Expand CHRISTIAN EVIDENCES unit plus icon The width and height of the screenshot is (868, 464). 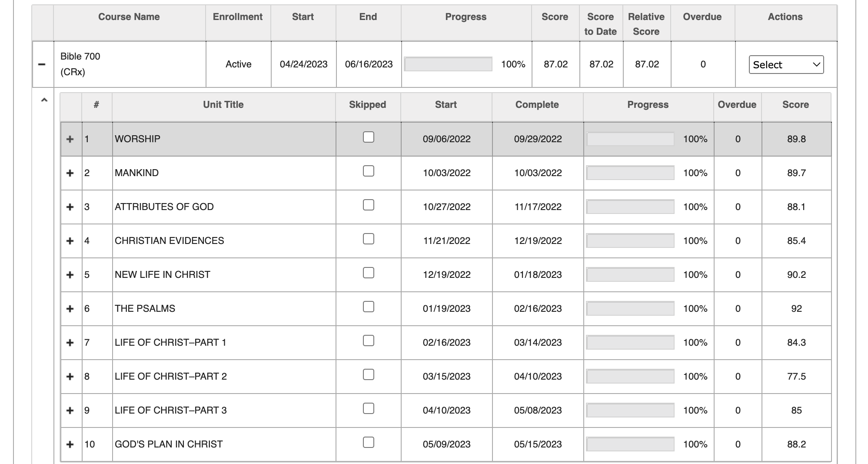[x=70, y=241]
